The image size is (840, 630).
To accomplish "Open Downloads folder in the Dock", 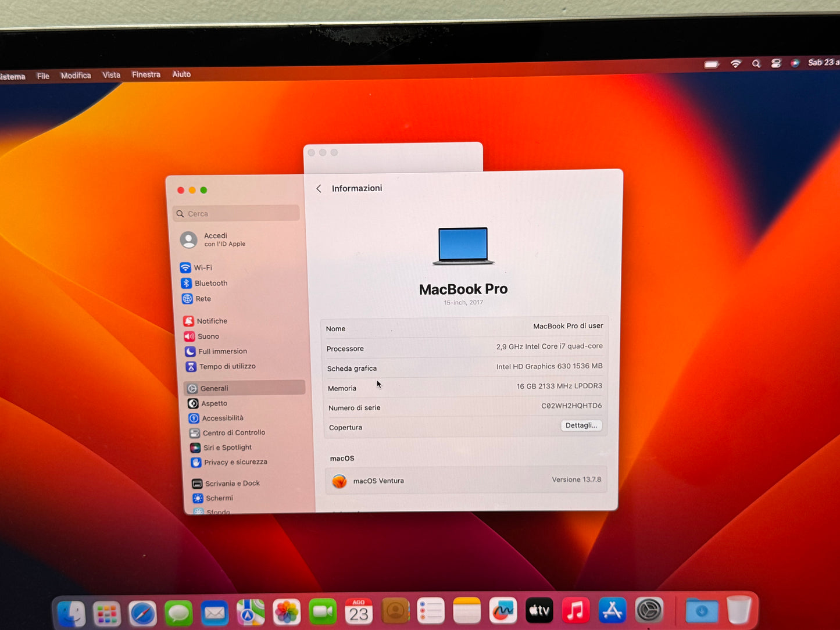I will (702, 610).
